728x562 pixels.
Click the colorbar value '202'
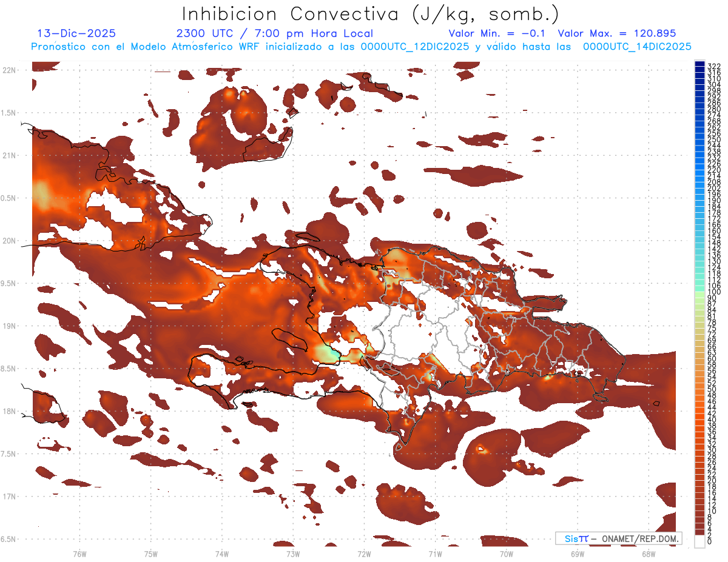tap(714, 188)
